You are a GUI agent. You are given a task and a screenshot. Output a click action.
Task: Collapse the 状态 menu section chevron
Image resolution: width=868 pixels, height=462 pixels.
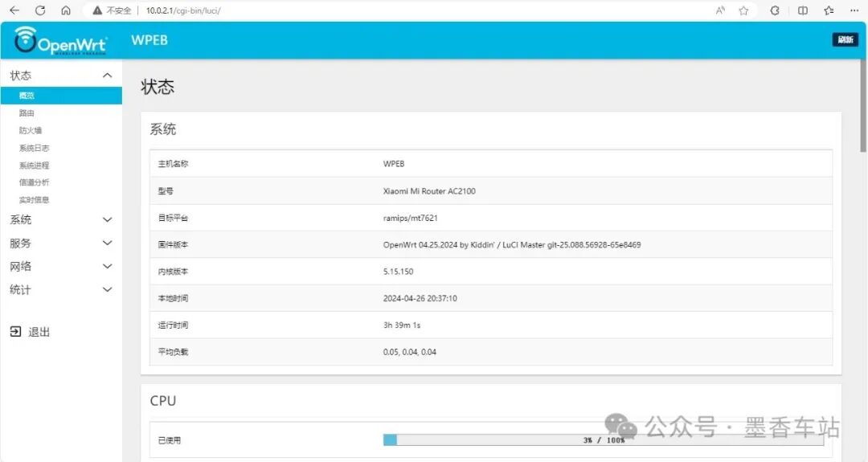tap(108, 76)
